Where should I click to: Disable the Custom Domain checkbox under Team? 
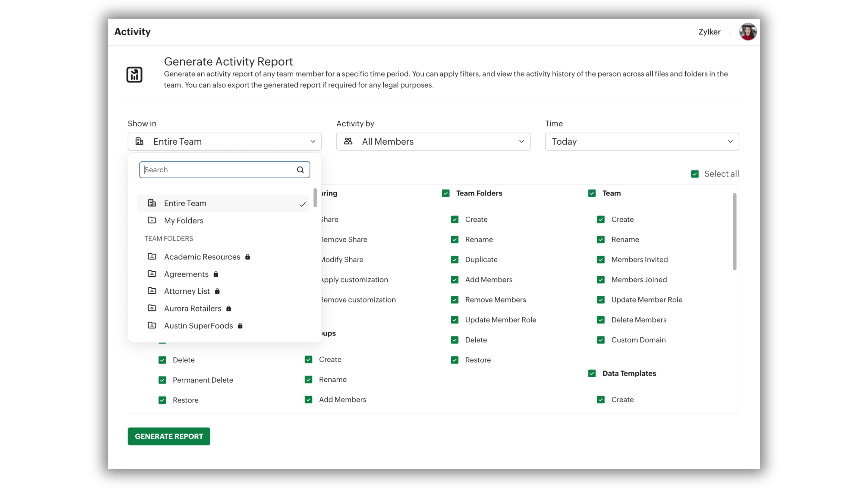coord(601,340)
